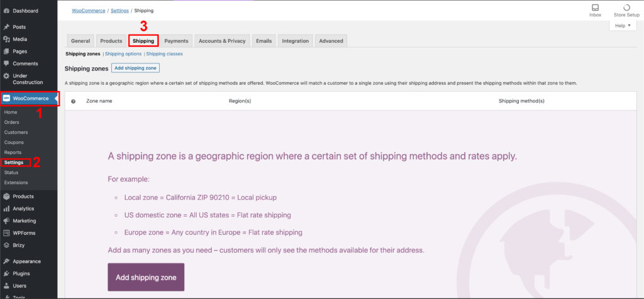Click the Brizy icon in sidebar
The height and width of the screenshot is (299, 644).
pos(6,245)
